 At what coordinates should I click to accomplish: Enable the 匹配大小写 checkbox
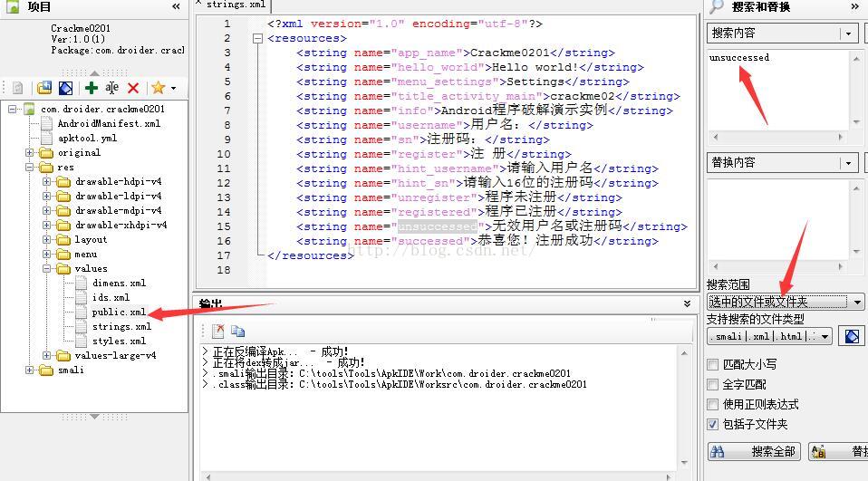click(713, 364)
